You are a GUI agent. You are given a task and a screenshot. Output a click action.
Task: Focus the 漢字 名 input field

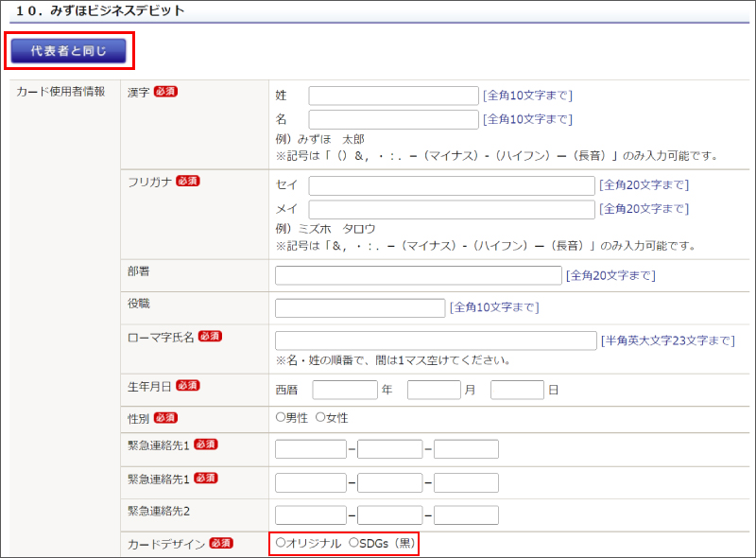pos(393,119)
